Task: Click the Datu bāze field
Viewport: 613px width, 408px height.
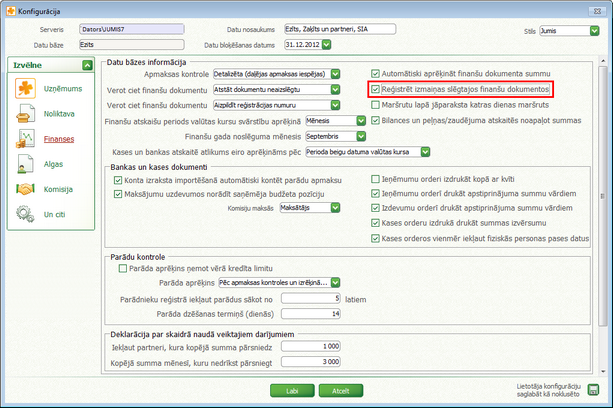Action: click(132, 45)
